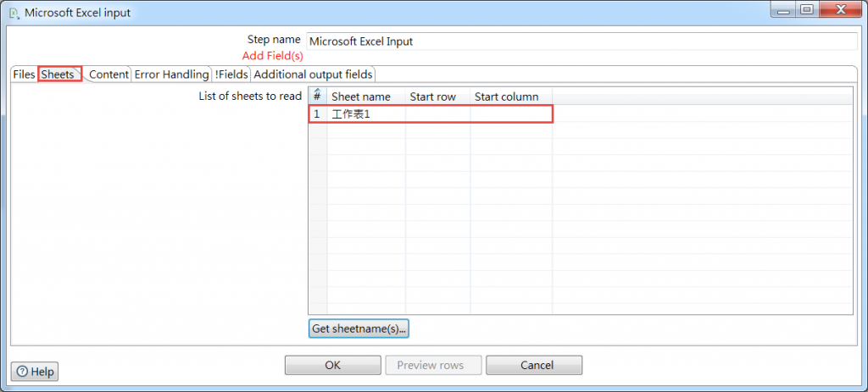Click the Sheet name column header
Image resolution: width=868 pixels, height=392 pixels.
366,97
